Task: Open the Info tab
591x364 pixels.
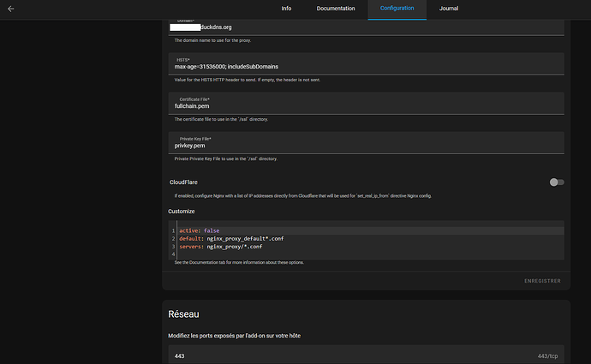Action: (x=286, y=9)
